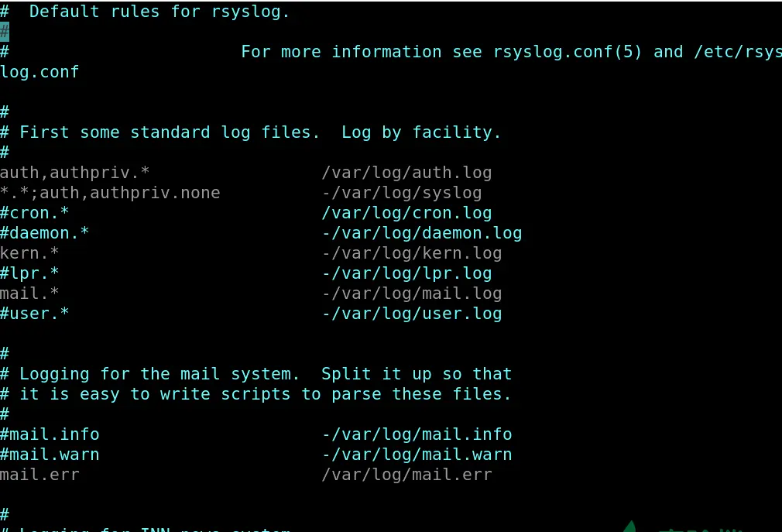Click '*.*;auth,authpriv.none' selector
Viewport: 782px width, 532px height.
tap(110, 193)
